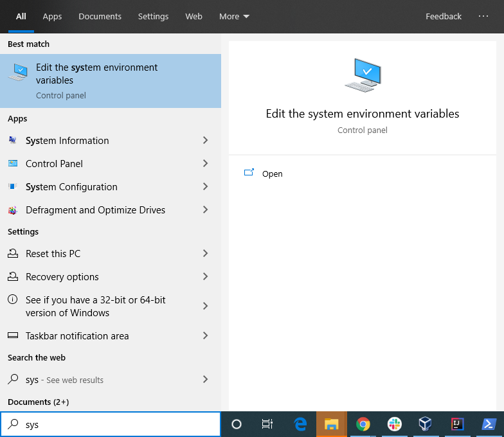This screenshot has width=504, height=437.
Task: Open Cortana circle icon in taskbar
Action: [237, 424]
